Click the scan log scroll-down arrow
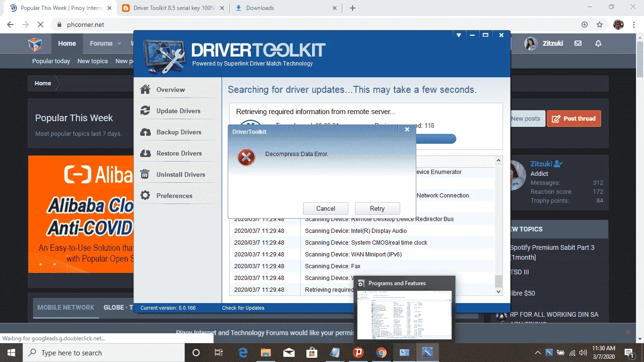The width and height of the screenshot is (644, 362). pyautogui.click(x=499, y=292)
